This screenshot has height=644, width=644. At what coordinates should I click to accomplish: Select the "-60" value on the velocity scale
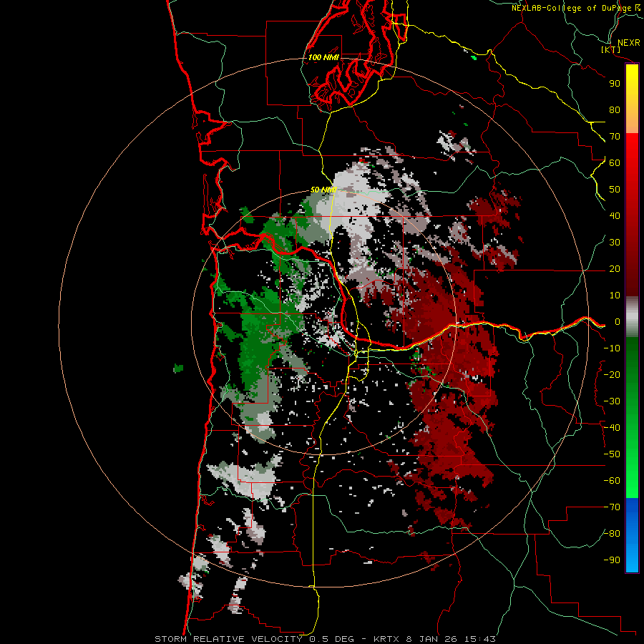pyautogui.click(x=612, y=481)
